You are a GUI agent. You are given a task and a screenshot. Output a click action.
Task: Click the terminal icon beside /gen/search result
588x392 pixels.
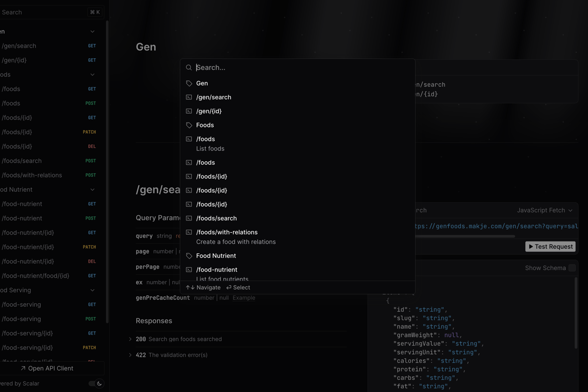[189, 98]
